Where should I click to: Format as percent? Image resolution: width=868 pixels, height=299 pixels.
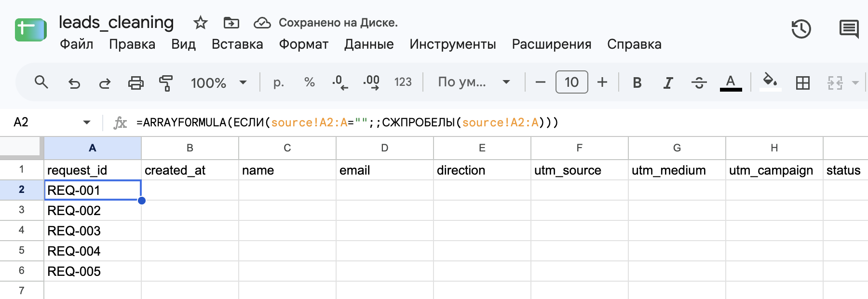[309, 82]
